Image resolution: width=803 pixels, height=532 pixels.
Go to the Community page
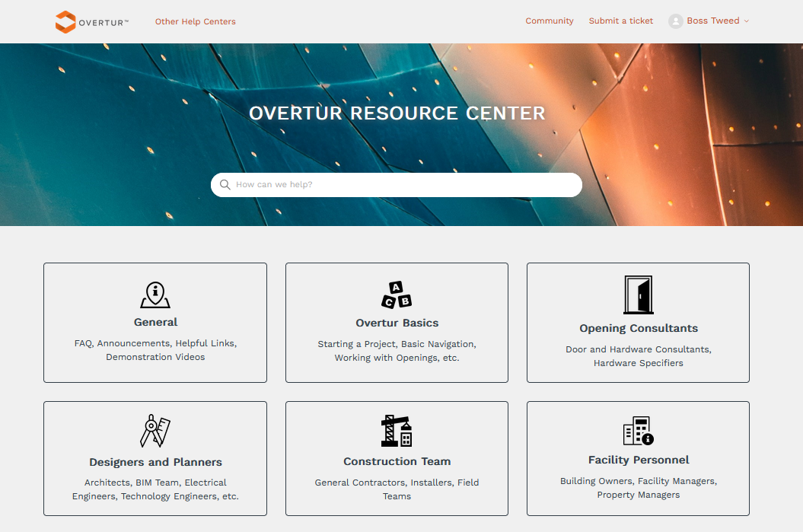tap(549, 21)
